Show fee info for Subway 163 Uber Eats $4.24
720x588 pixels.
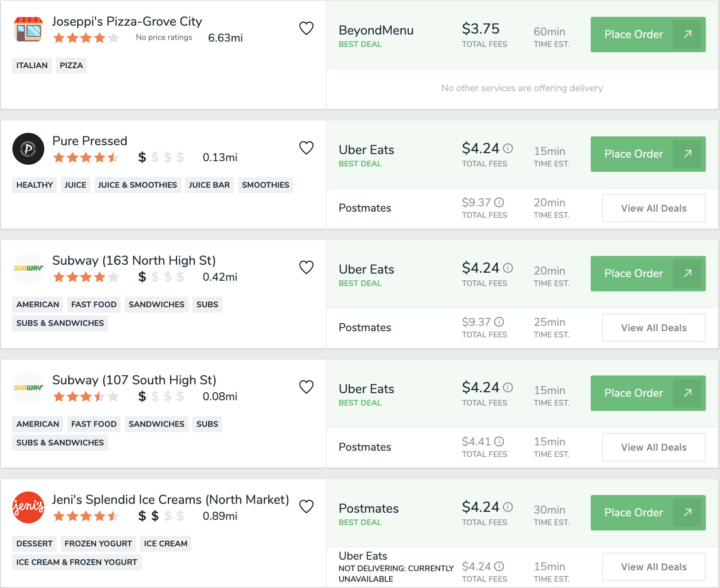pos(508,268)
